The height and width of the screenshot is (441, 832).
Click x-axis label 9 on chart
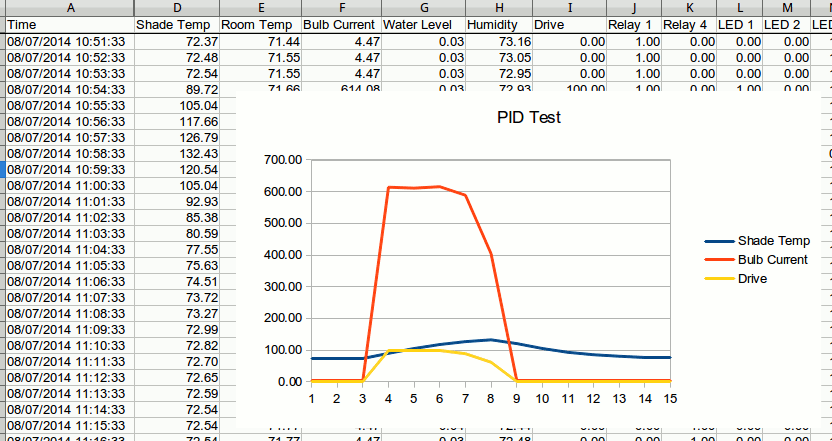tap(517, 399)
